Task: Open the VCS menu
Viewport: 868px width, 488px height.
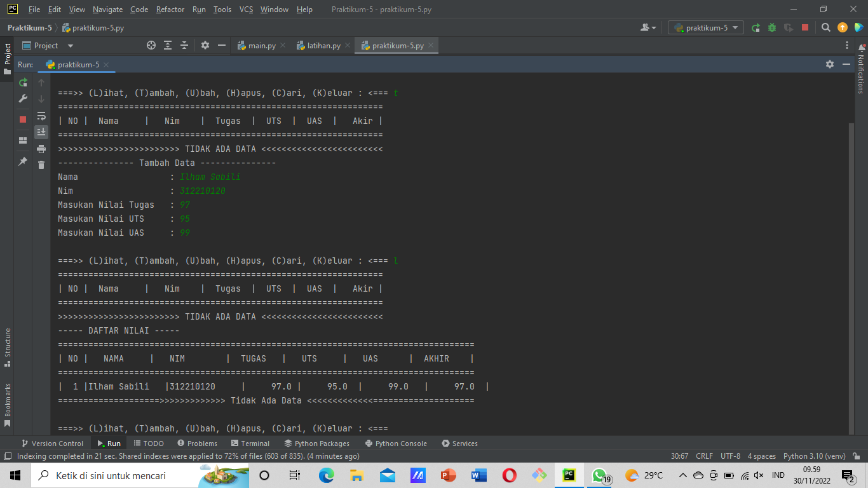Action: click(x=246, y=10)
